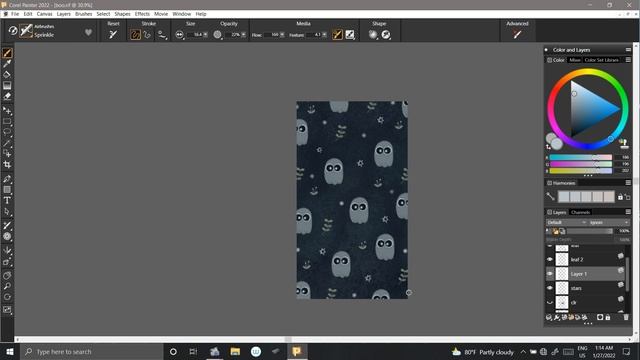
Task: Select the Magnifier zoom tool
Action: tap(7, 286)
